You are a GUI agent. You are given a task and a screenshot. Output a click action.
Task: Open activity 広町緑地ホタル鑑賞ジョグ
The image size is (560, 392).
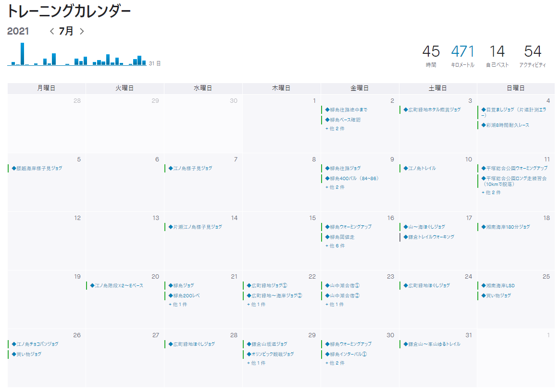point(432,110)
